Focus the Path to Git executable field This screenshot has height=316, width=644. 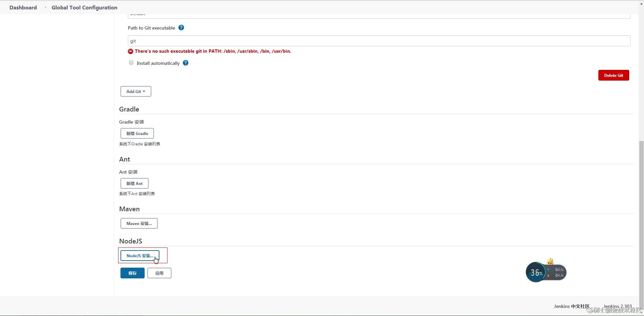coord(379,41)
